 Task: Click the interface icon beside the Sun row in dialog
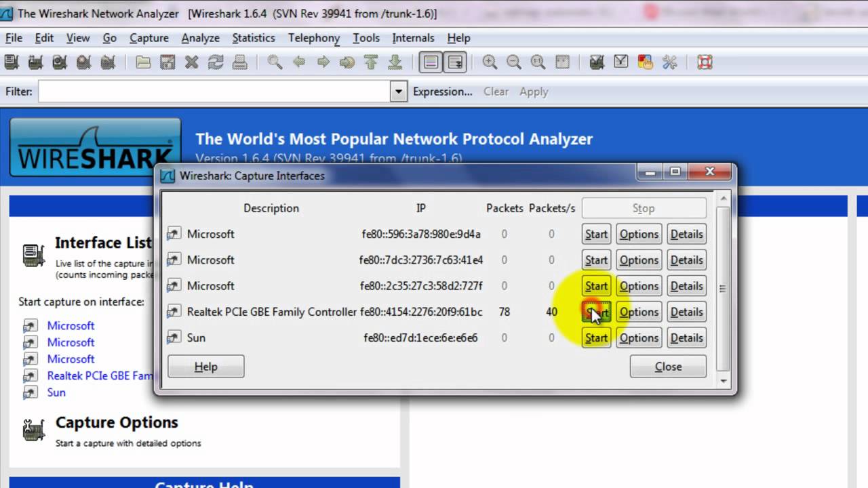click(x=174, y=338)
